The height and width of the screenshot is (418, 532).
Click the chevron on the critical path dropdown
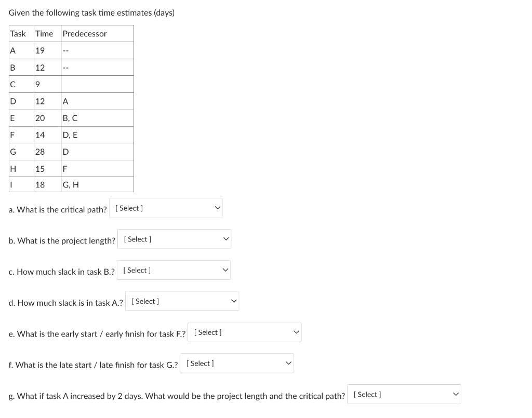(217, 208)
